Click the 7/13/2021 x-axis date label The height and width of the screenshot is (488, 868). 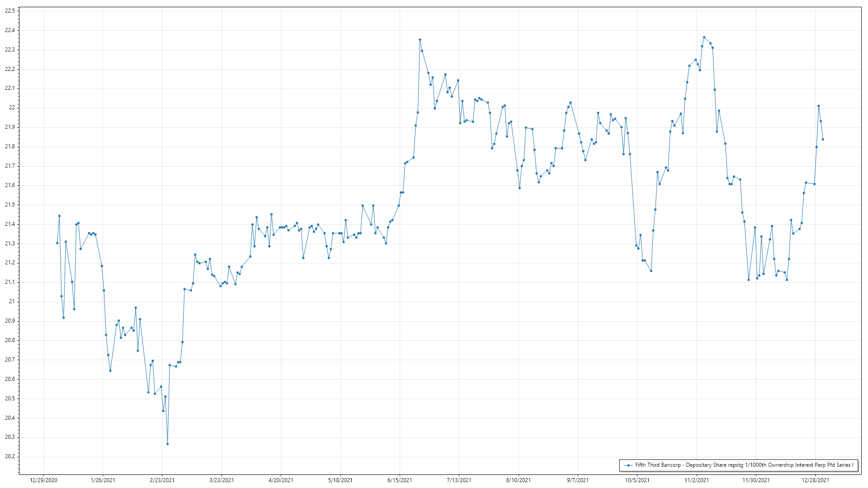459,480
